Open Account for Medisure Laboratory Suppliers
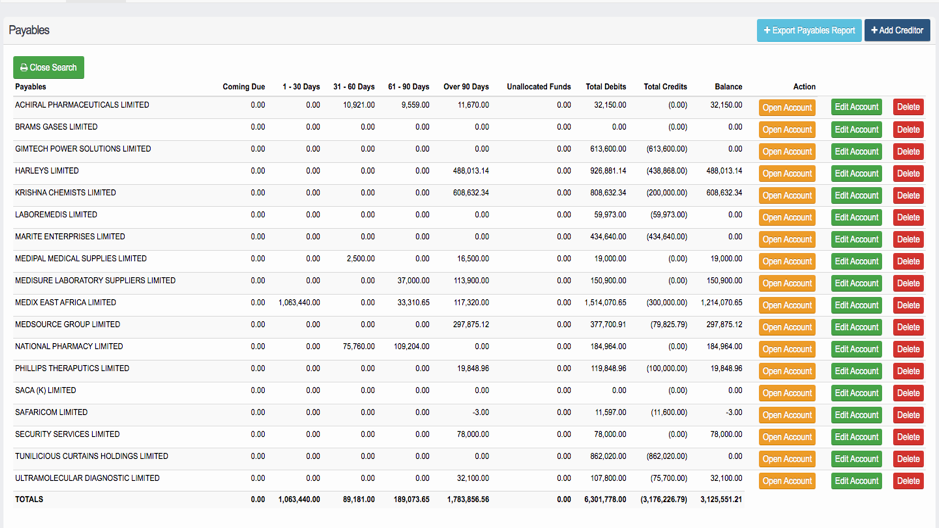 pos(787,283)
